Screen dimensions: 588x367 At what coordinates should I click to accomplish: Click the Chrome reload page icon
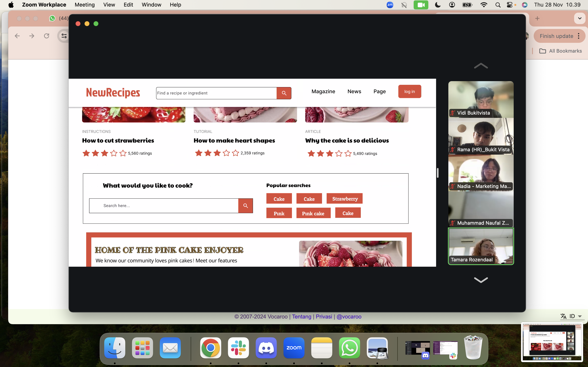[x=47, y=36]
